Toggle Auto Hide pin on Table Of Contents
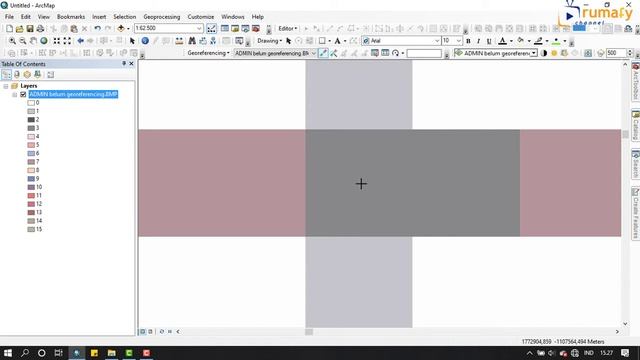Image resolution: width=640 pixels, height=360 pixels. coord(124,64)
